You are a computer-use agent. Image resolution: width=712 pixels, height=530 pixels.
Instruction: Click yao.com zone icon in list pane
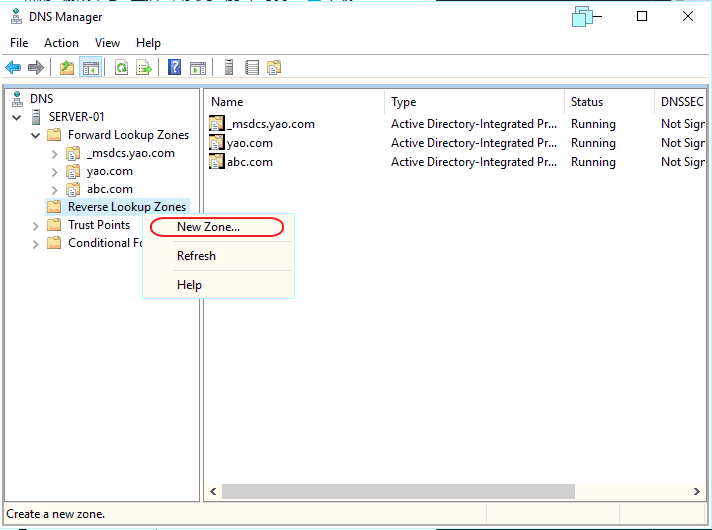coord(217,143)
